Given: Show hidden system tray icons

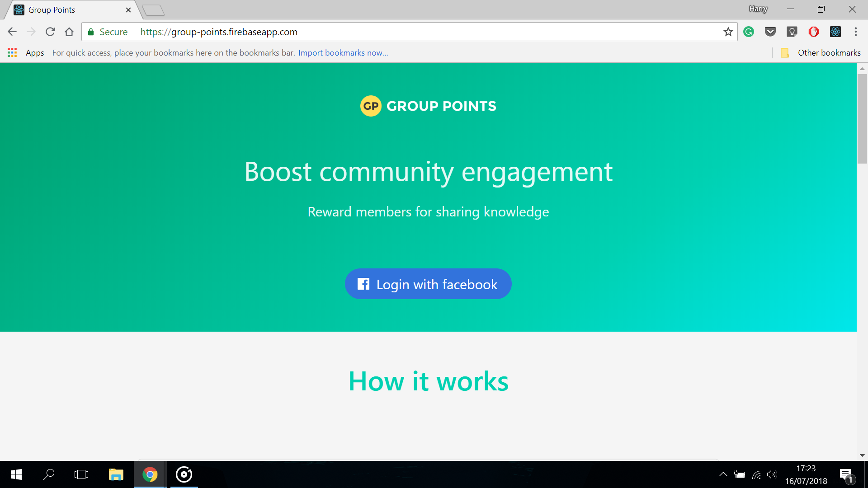Looking at the screenshot, I should pyautogui.click(x=723, y=474).
